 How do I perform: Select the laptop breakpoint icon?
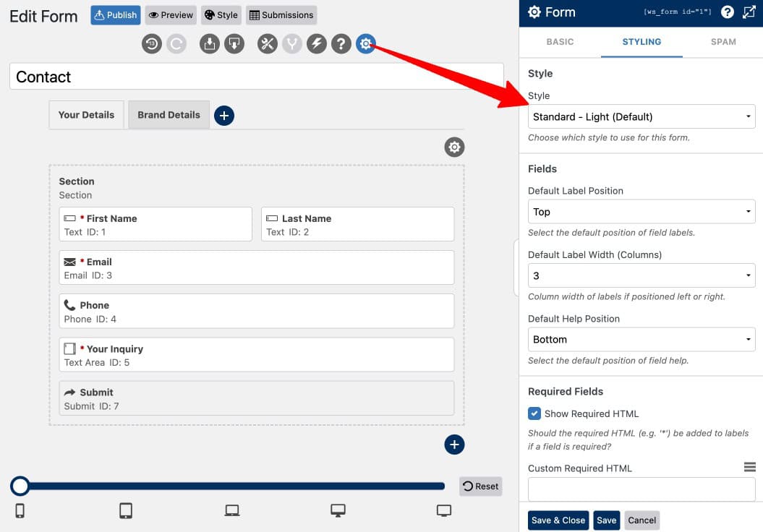click(232, 510)
